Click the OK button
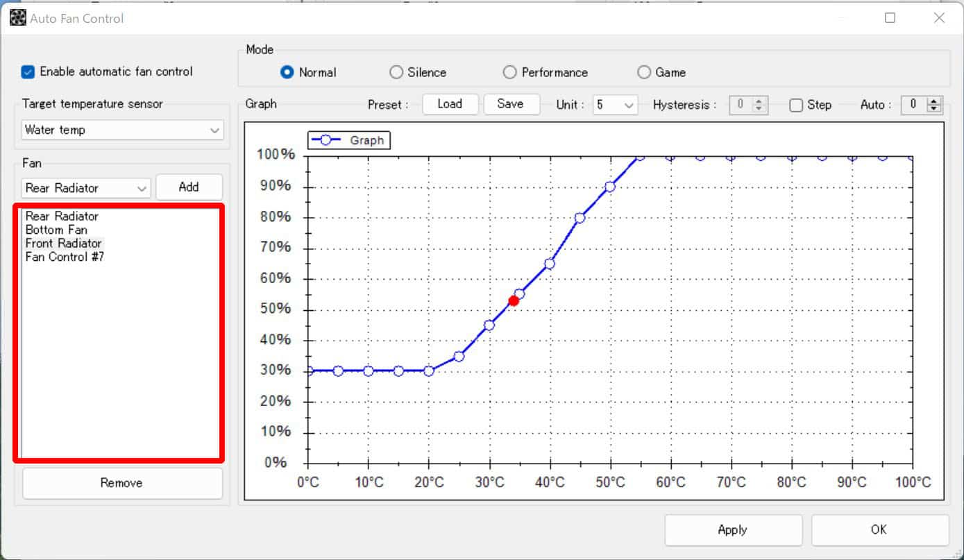The image size is (964, 560). coord(879,530)
